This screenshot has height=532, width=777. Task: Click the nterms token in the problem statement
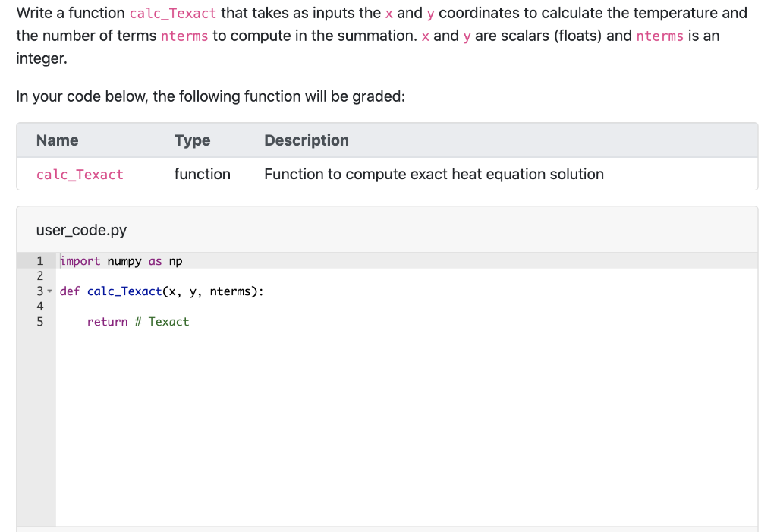tap(184, 36)
